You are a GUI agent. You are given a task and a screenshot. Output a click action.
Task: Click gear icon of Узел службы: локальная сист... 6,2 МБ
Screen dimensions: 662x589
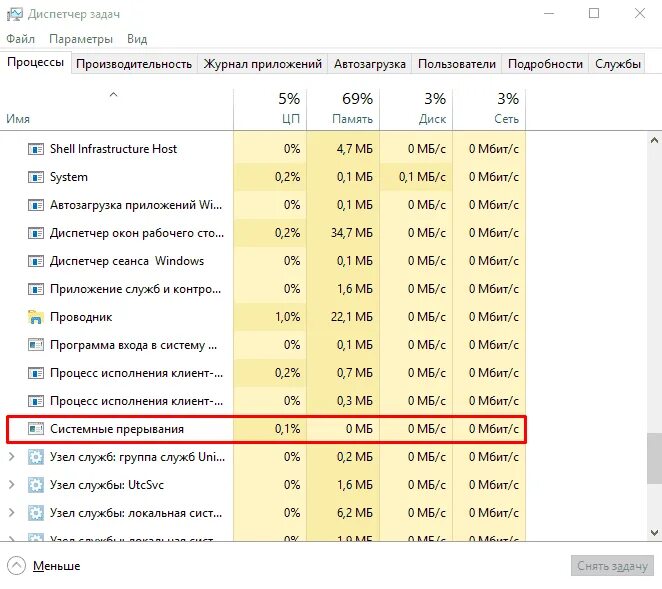[x=35, y=513]
